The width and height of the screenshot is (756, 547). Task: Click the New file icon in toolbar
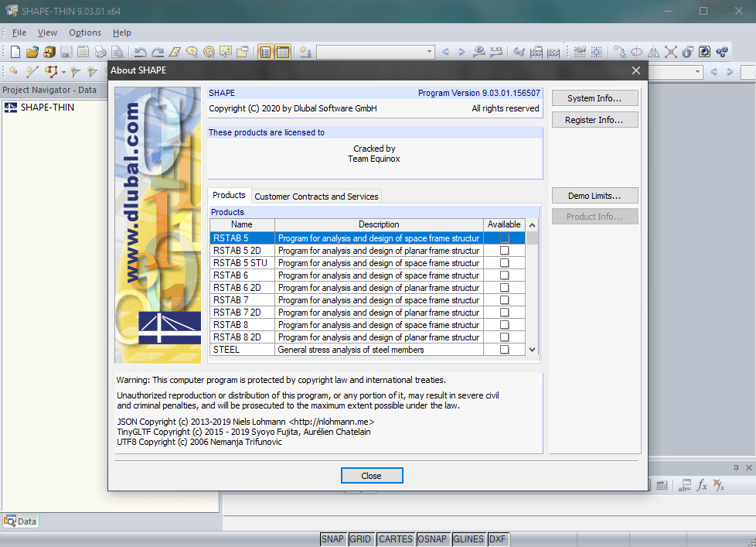point(15,52)
